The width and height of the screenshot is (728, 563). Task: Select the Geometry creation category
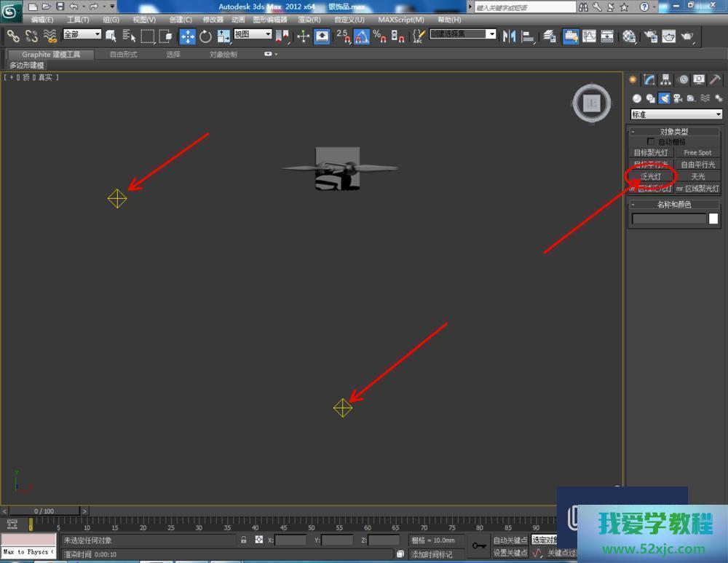coord(637,98)
